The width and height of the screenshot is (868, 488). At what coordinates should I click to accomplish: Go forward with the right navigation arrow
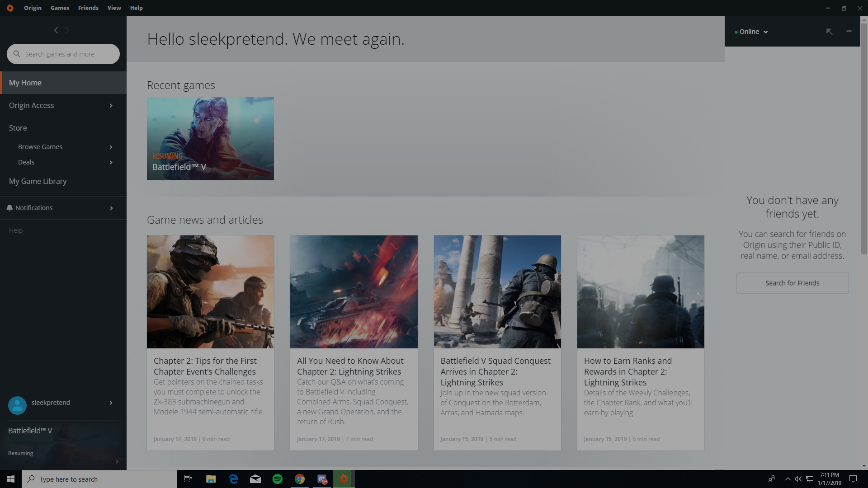(67, 30)
